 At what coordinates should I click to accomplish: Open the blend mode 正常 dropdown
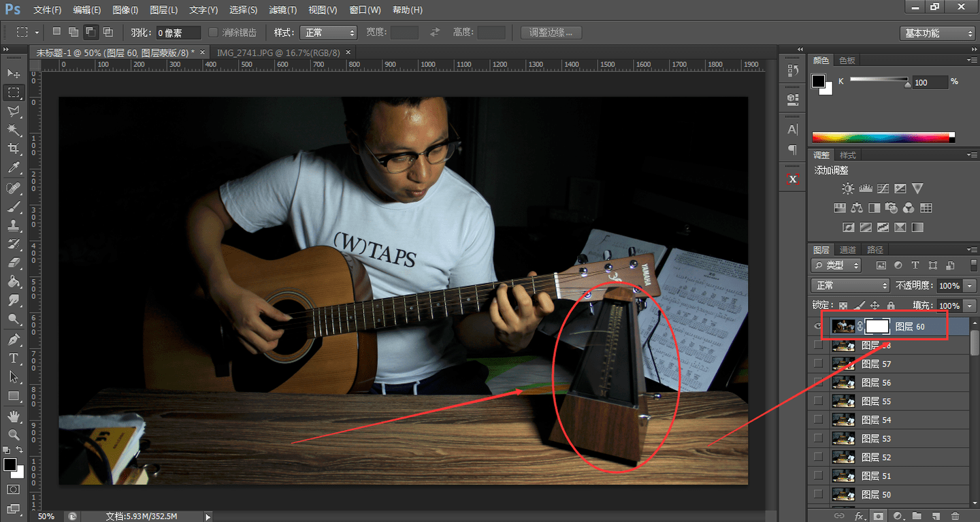pos(851,285)
